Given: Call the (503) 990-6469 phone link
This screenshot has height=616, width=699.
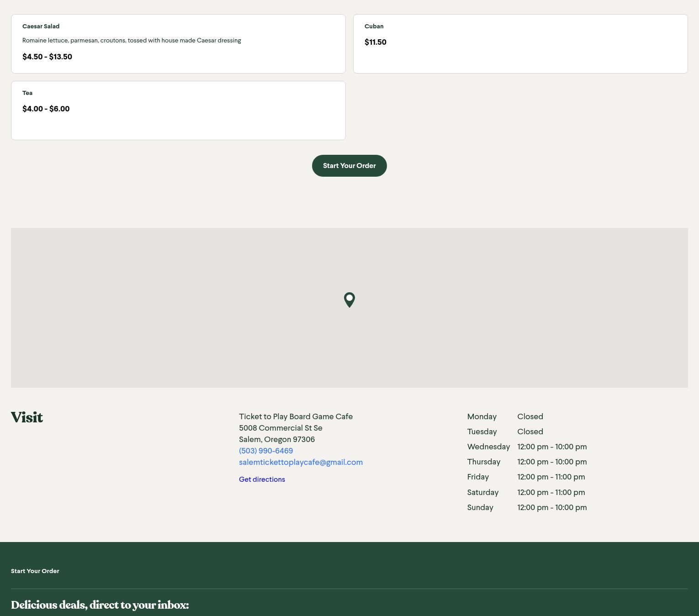Looking at the screenshot, I should pos(265,451).
